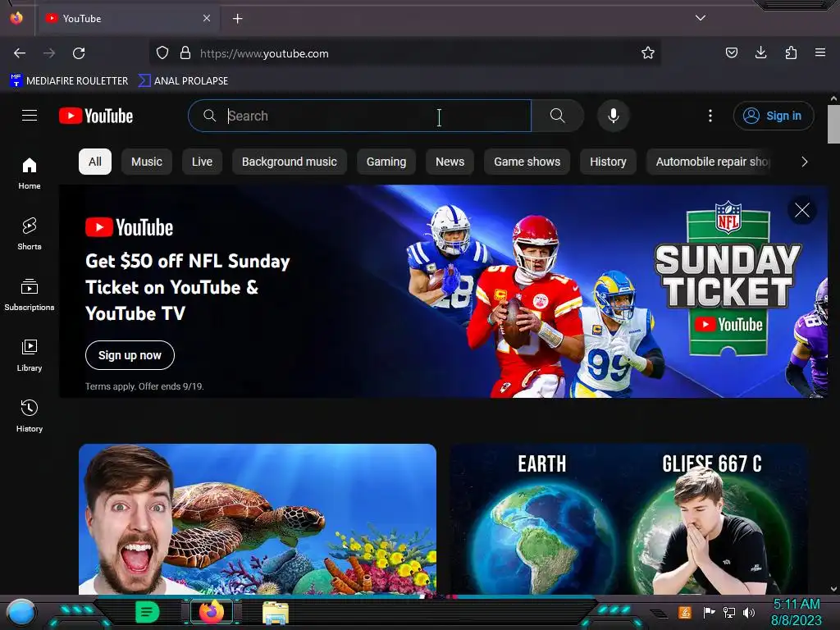Click the search magnifier button
Screen dimensions: 840x630
point(557,116)
